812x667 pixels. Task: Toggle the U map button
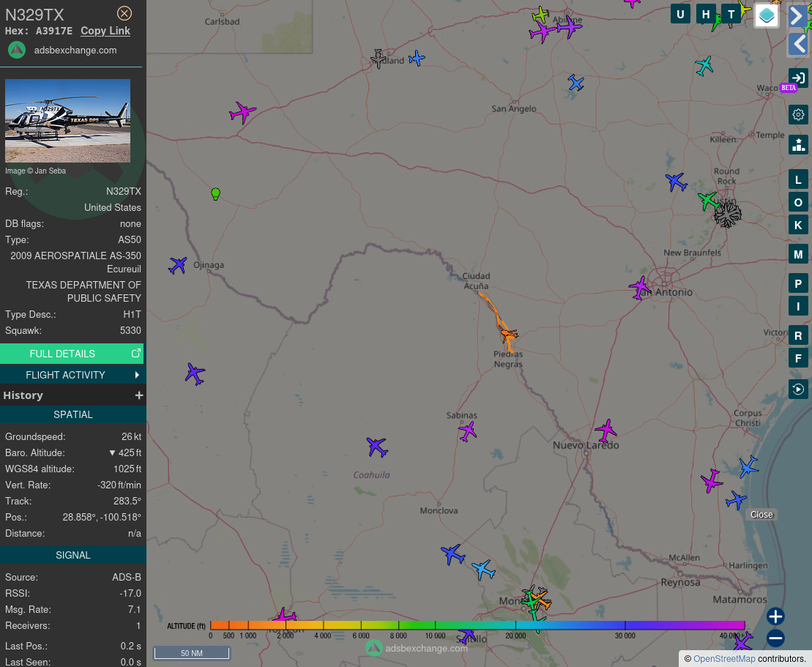(680, 14)
